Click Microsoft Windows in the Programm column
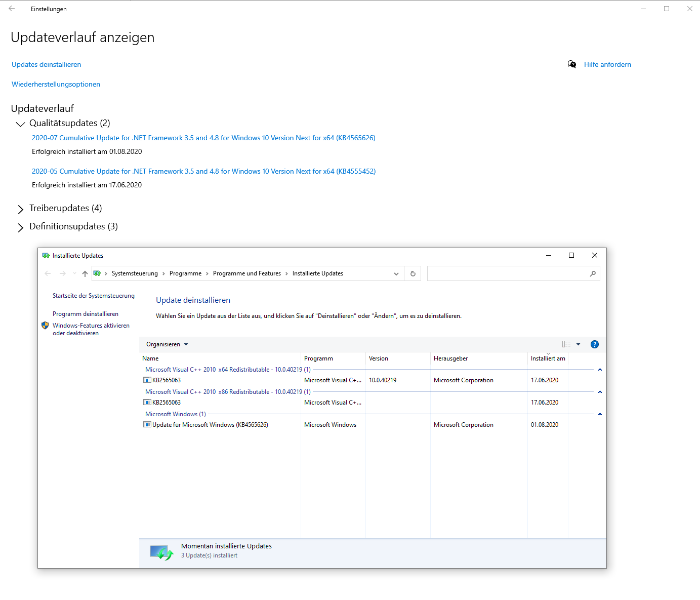The height and width of the screenshot is (600, 700). point(330,425)
